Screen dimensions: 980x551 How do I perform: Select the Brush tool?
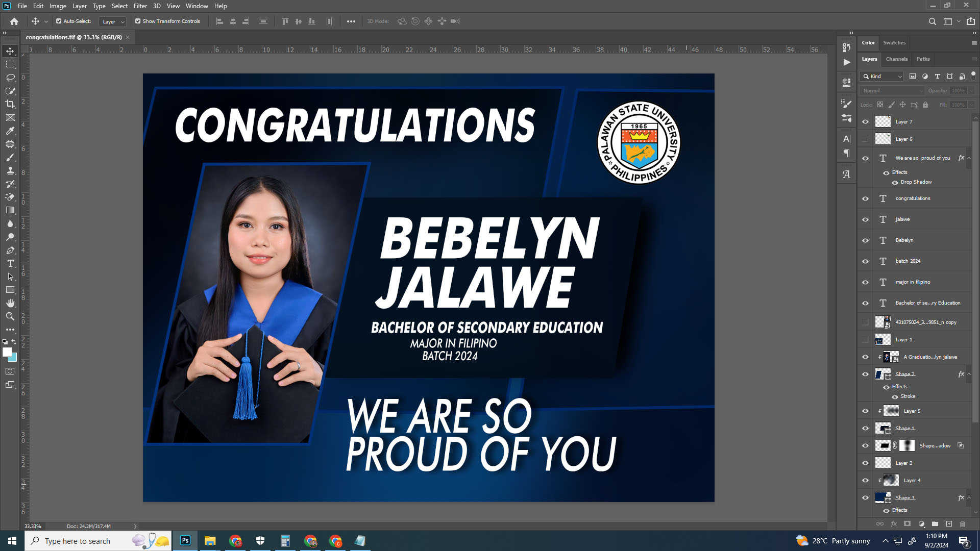[10, 157]
